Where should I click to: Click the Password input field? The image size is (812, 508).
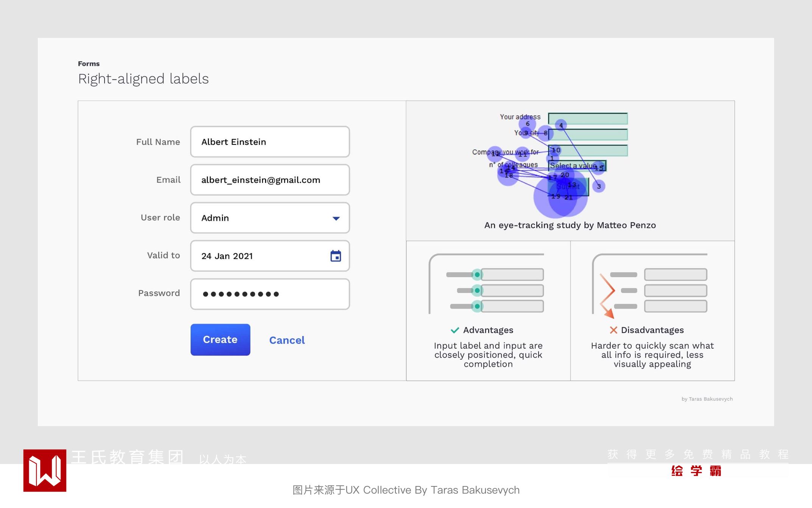[270, 294]
